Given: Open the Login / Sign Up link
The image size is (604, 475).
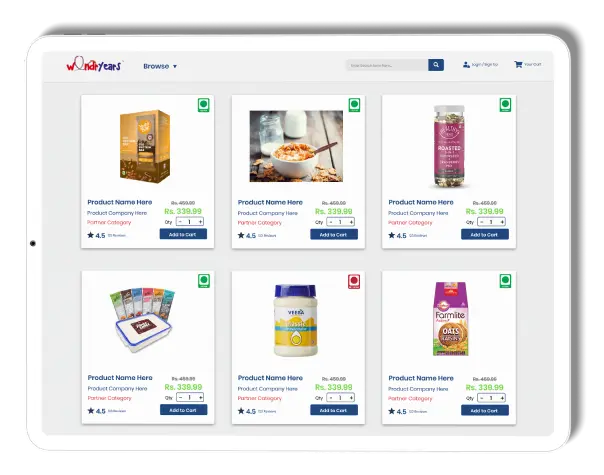Looking at the screenshot, I should click(485, 65).
